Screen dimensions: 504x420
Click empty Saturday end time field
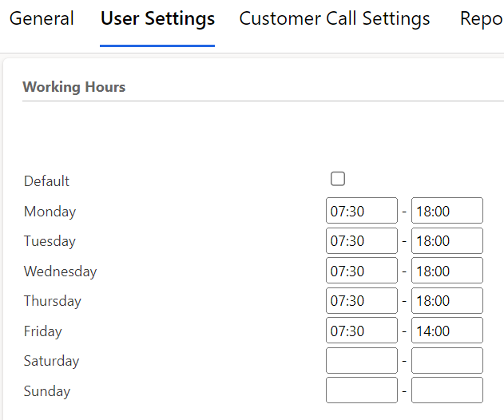tap(447, 360)
